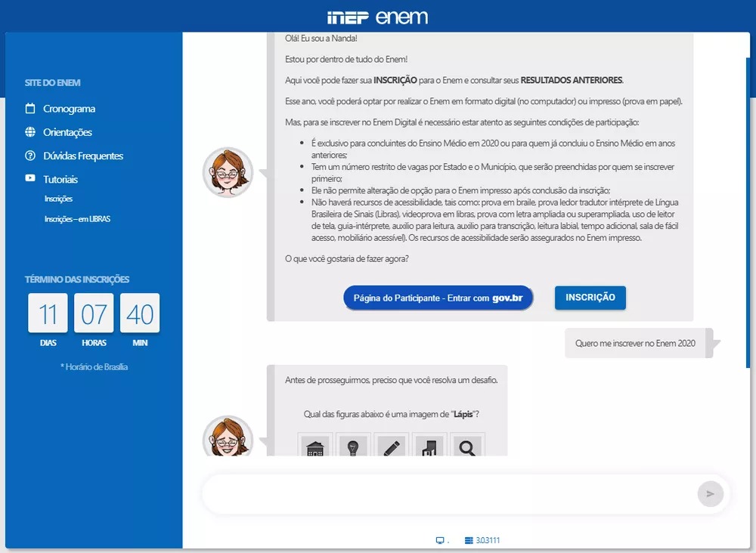The image size is (756, 553).
Task: Go to Dúvidas Frequentes in the sidebar
Action: (83, 156)
